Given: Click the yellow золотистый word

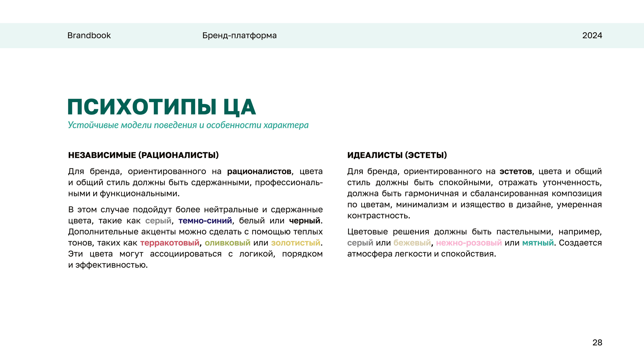Looking at the screenshot, I should (x=295, y=243).
